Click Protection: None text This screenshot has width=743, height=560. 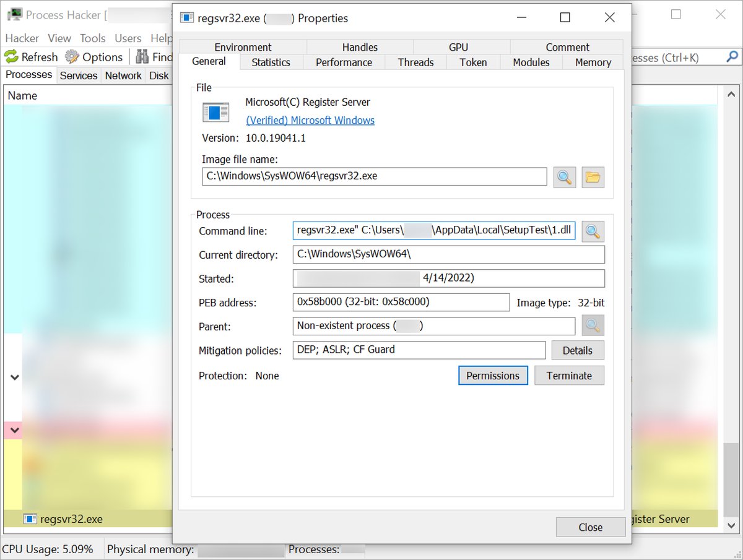[239, 376]
